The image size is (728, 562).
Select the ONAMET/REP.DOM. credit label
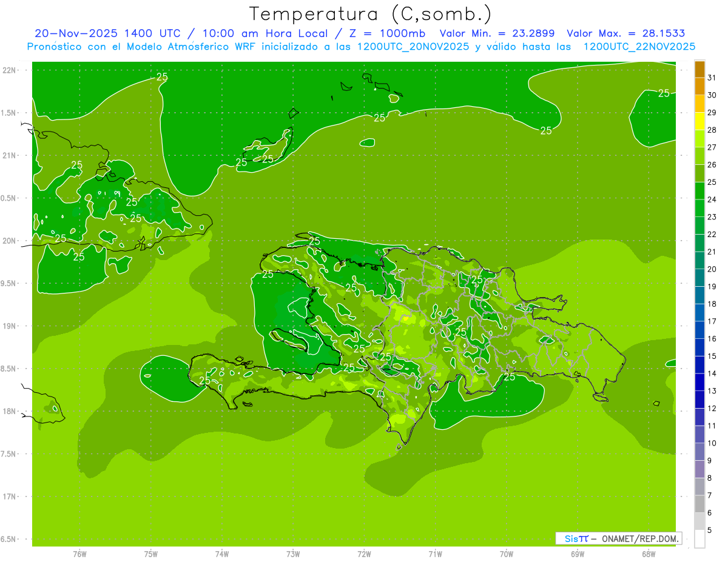coord(638,538)
